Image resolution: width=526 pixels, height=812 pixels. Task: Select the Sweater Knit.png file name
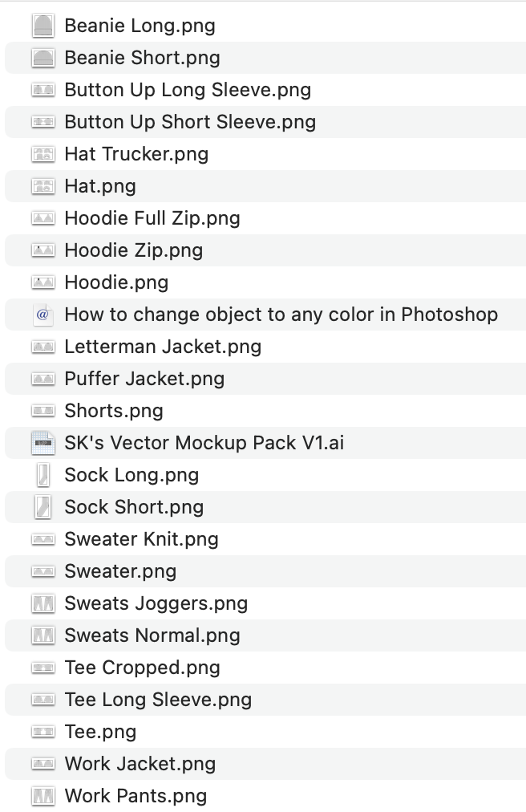point(141,539)
